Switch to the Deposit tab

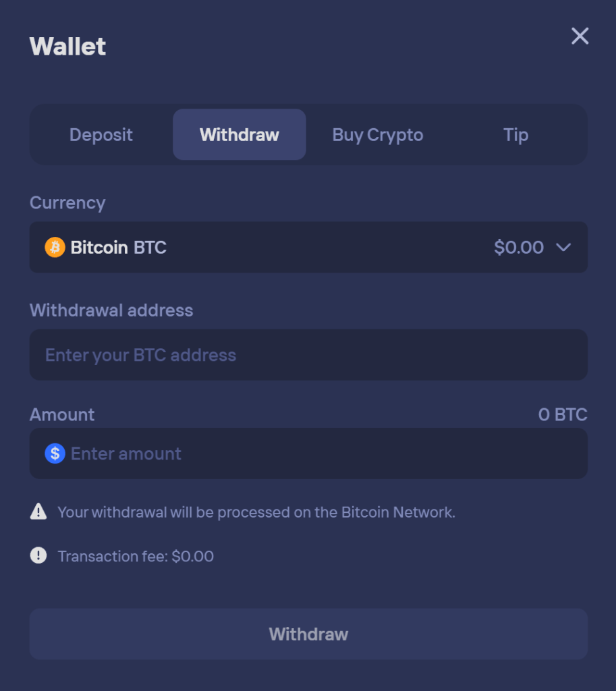point(101,134)
